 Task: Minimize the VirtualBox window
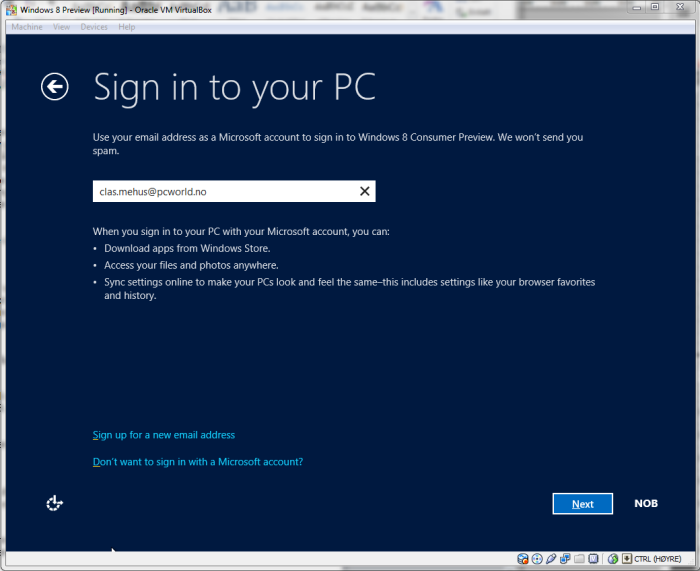click(637, 7)
